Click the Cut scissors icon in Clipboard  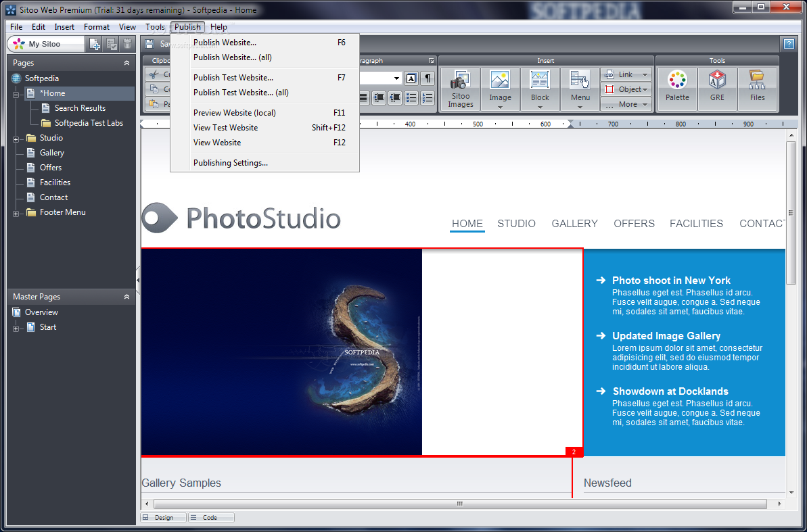coord(154,74)
